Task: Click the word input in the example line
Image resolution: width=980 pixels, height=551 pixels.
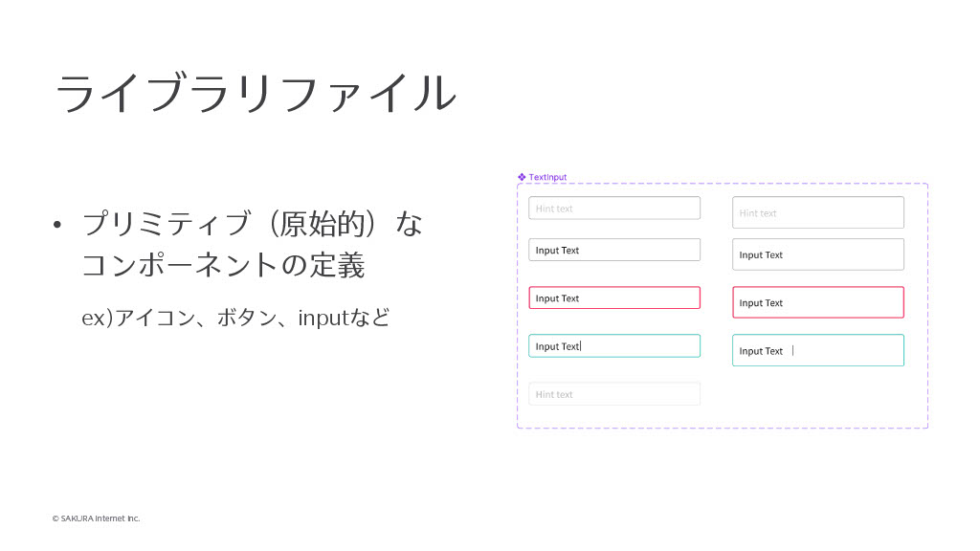Action: [x=321, y=318]
